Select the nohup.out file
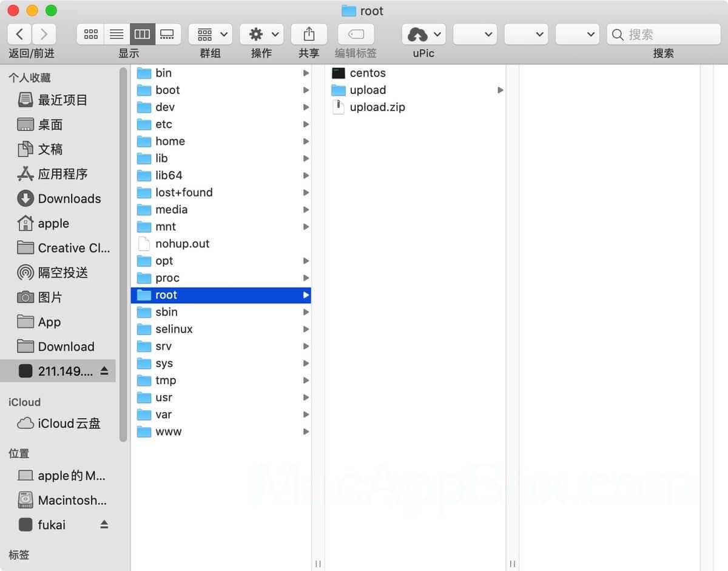This screenshot has height=571, width=728. tap(221, 243)
